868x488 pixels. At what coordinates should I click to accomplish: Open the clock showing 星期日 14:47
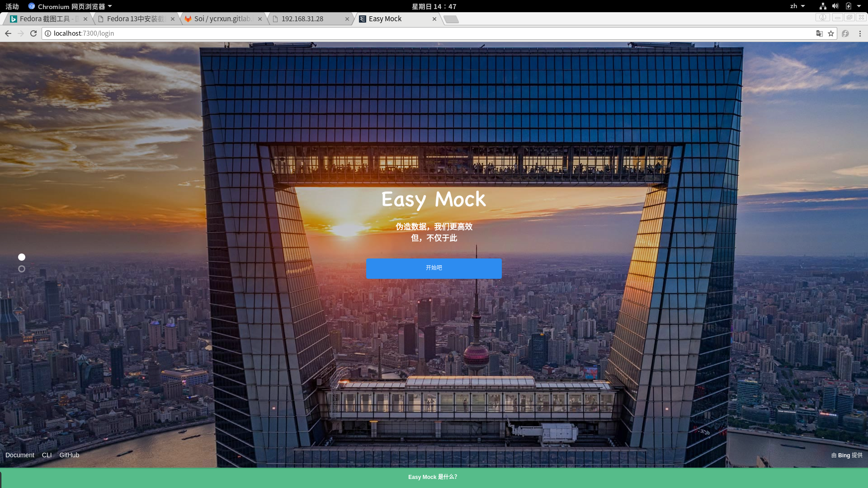[434, 6]
